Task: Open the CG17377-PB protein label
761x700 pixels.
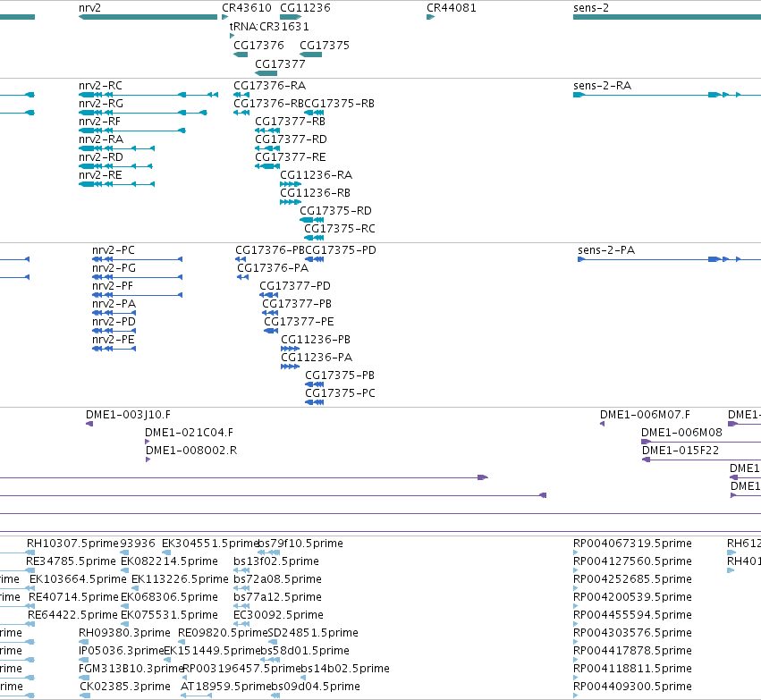Action: click(297, 304)
